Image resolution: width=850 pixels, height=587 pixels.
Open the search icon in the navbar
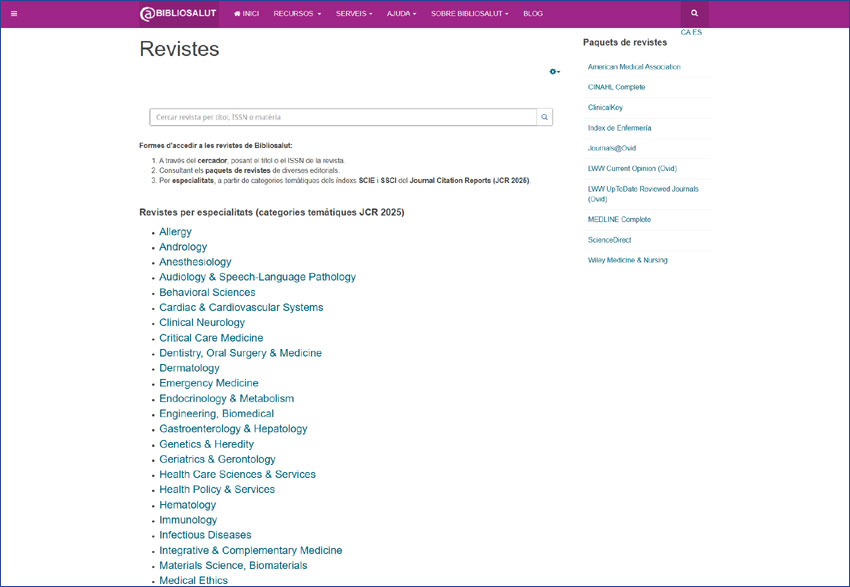[x=694, y=14]
